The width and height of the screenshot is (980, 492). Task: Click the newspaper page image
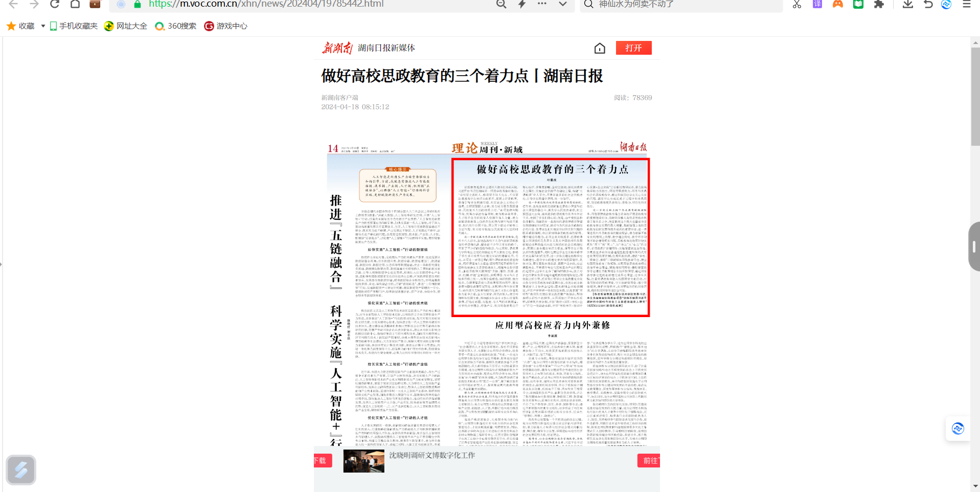487,294
